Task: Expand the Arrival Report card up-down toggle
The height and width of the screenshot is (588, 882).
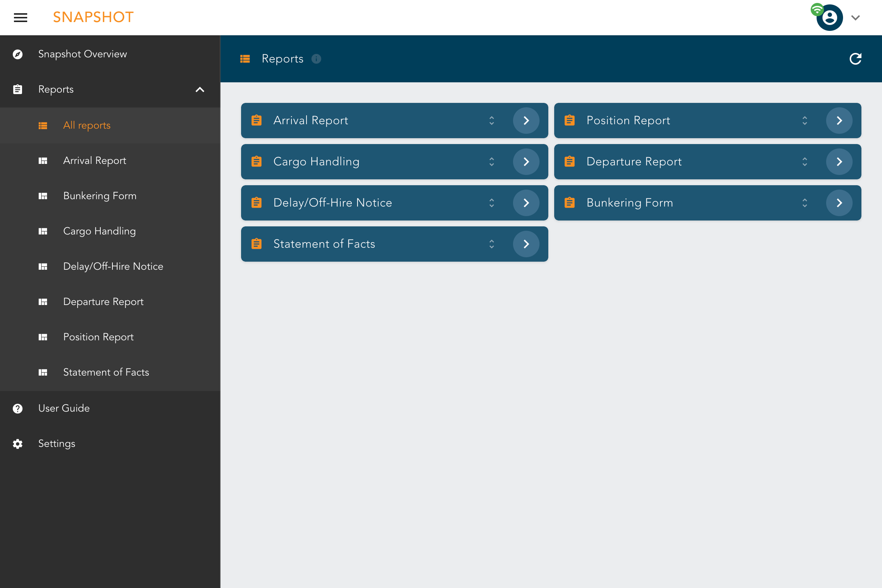Action: (x=492, y=121)
